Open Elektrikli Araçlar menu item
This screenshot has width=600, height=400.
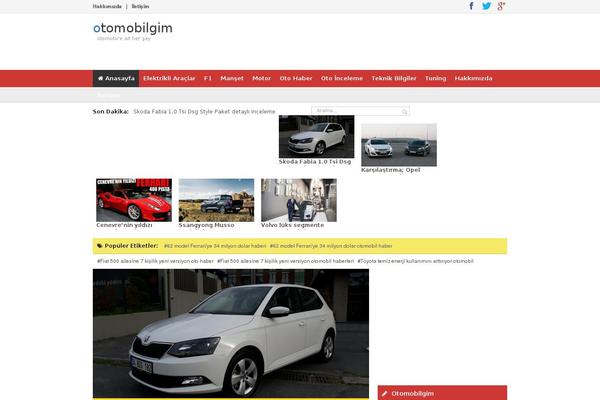tap(169, 78)
